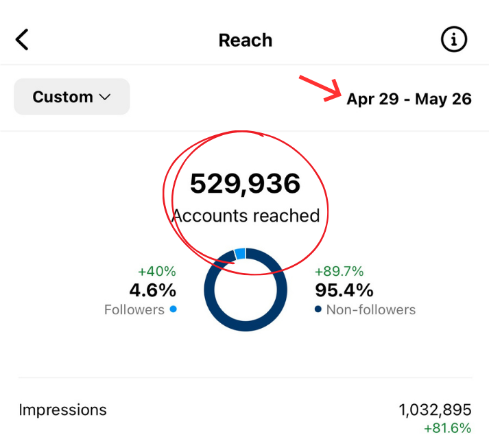The image size is (489, 448).
Task: Select the light blue followers donut segment
Action: (x=239, y=254)
